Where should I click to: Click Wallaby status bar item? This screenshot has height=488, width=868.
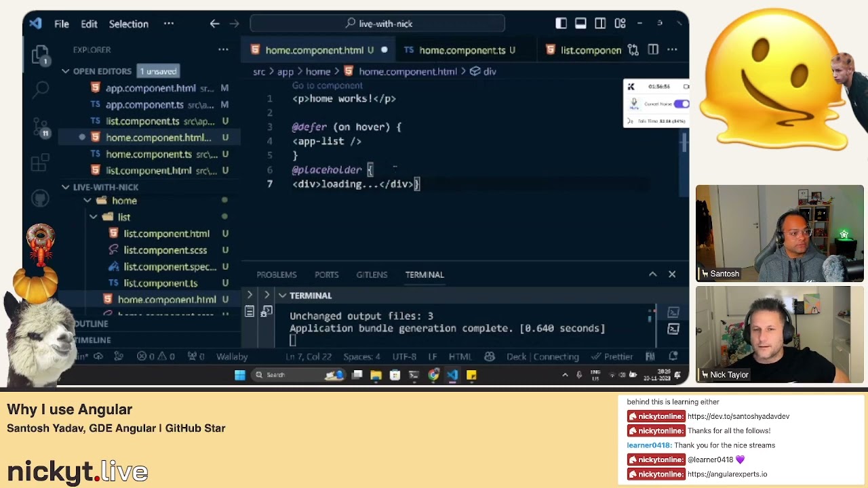point(231,357)
